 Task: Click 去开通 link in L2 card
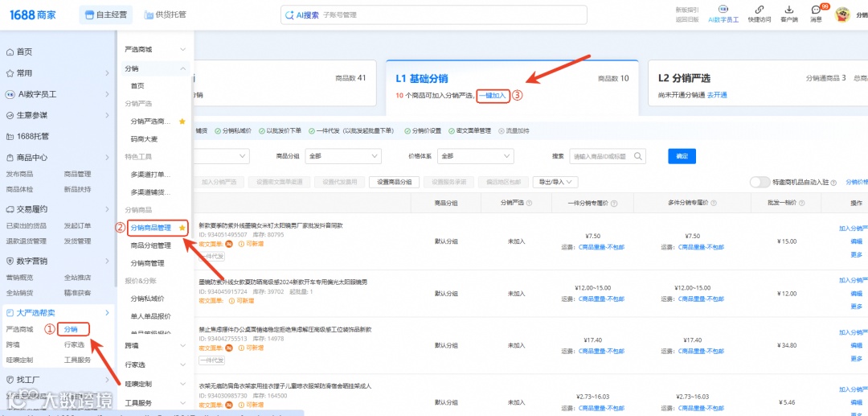[x=717, y=95]
